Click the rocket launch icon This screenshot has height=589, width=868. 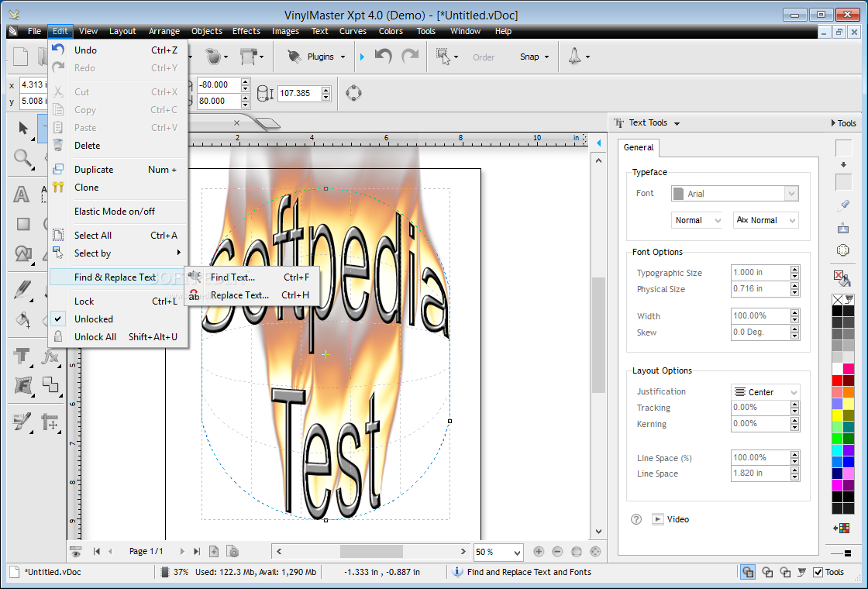point(574,56)
